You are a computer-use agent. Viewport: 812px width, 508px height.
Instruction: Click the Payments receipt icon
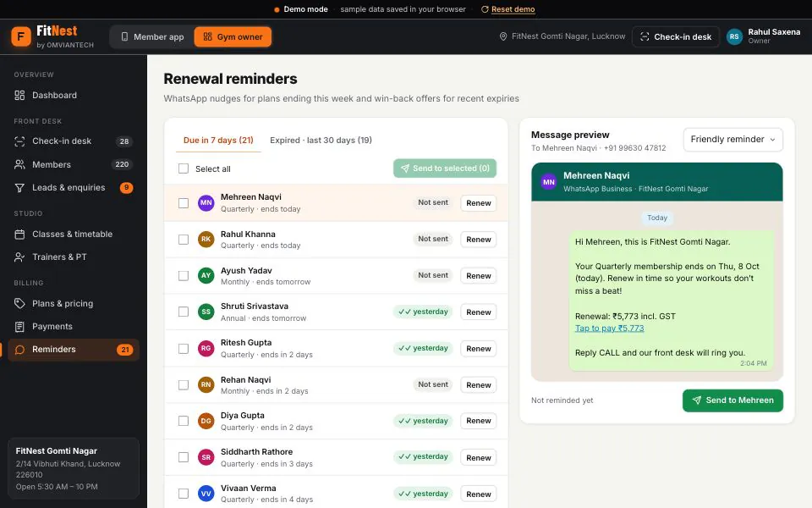[x=19, y=327]
